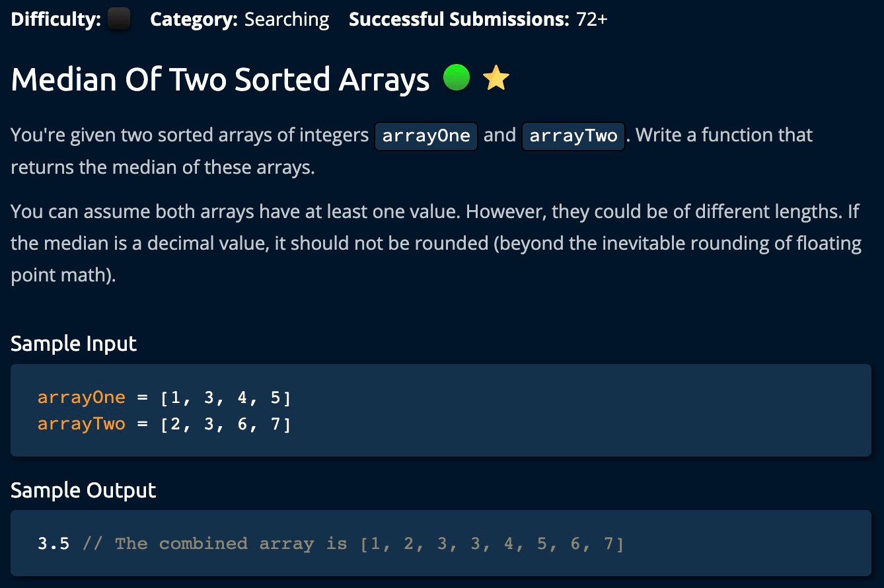
Task: Click the arrayTwo inline code in the description
Action: tap(573, 136)
